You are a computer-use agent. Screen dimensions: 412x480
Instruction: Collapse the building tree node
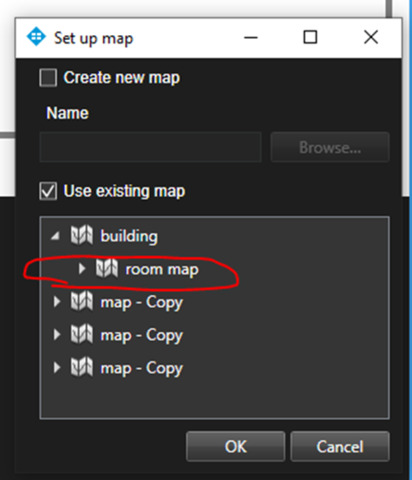pyautogui.click(x=56, y=236)
